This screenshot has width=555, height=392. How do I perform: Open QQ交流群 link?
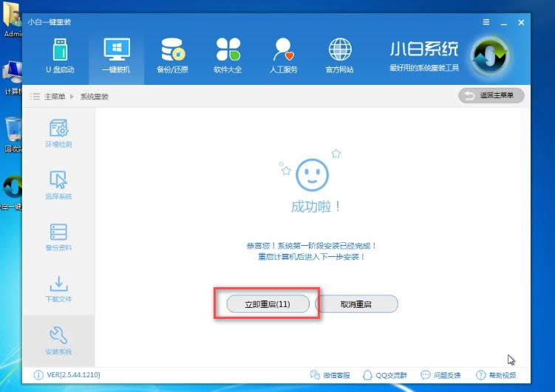pos(385,375)
